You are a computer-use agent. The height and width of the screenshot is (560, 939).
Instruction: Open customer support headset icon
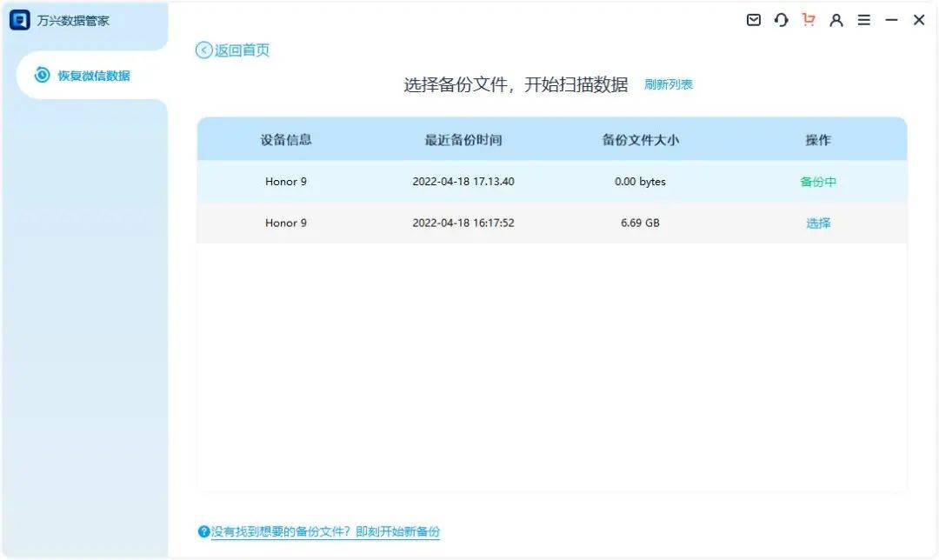tap(781, 20)
